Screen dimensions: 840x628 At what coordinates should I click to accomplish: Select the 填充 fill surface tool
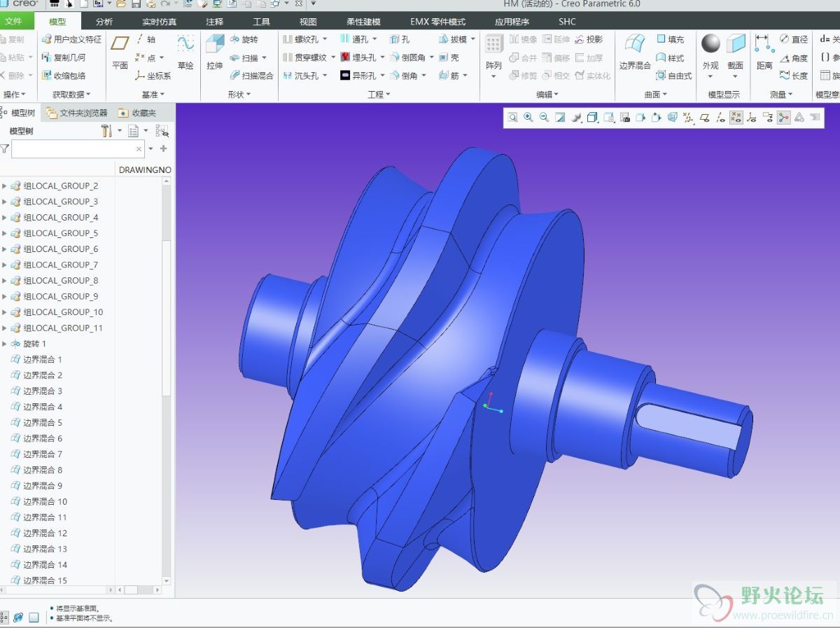click(670, 40)
